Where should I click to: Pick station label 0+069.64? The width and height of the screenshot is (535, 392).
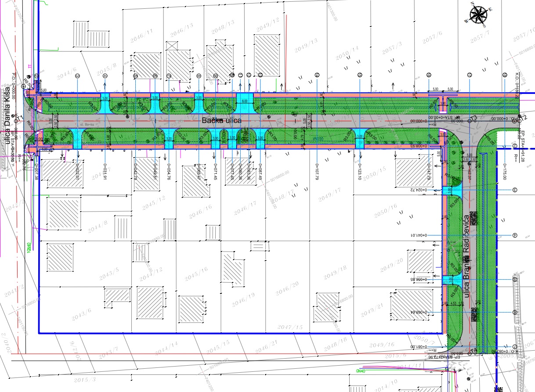pos(419,312)
